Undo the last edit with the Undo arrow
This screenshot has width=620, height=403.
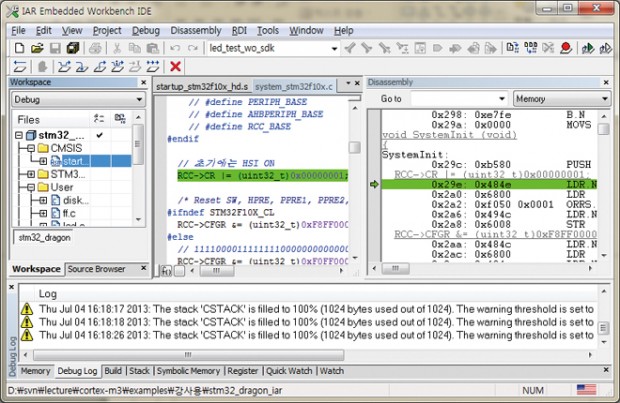tap(175, 48)
